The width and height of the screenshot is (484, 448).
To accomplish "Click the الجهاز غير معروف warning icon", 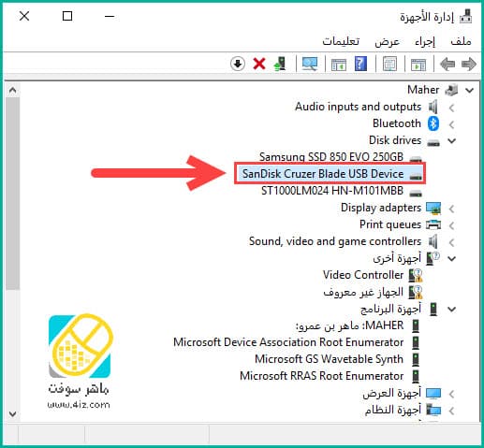I will tap(416, 292).
